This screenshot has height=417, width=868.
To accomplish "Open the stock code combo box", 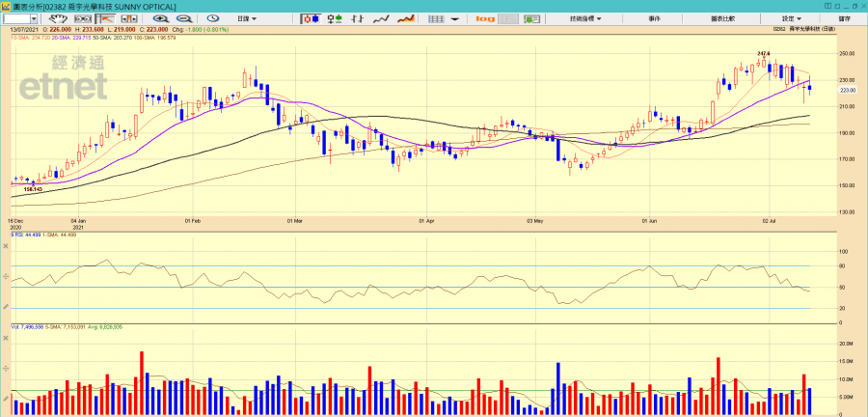I will pos(34,18).
